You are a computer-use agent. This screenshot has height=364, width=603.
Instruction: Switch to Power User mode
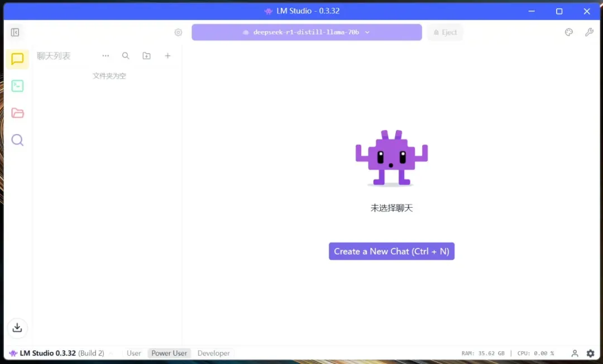click(x=169, y=353)
